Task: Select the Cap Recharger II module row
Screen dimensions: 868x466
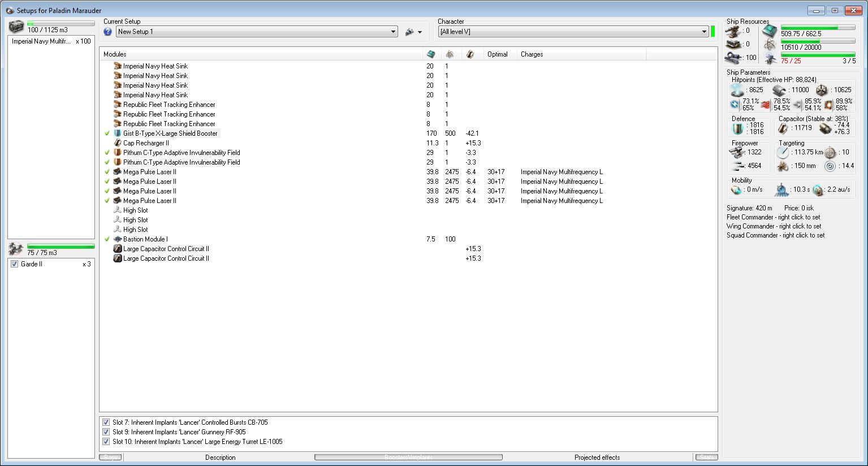Action: tap(408, 143)
